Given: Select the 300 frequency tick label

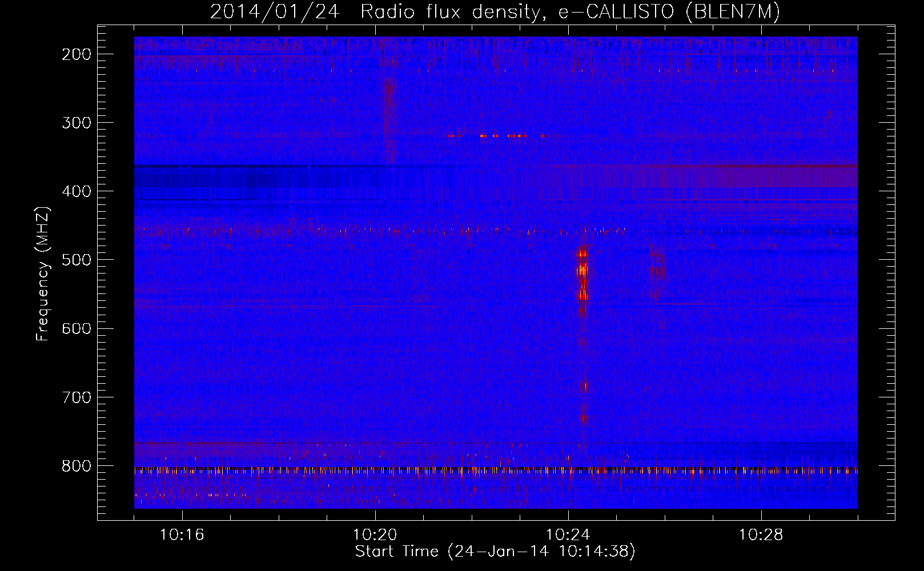Looking at the screenshot, I should [x=77, y=123].
